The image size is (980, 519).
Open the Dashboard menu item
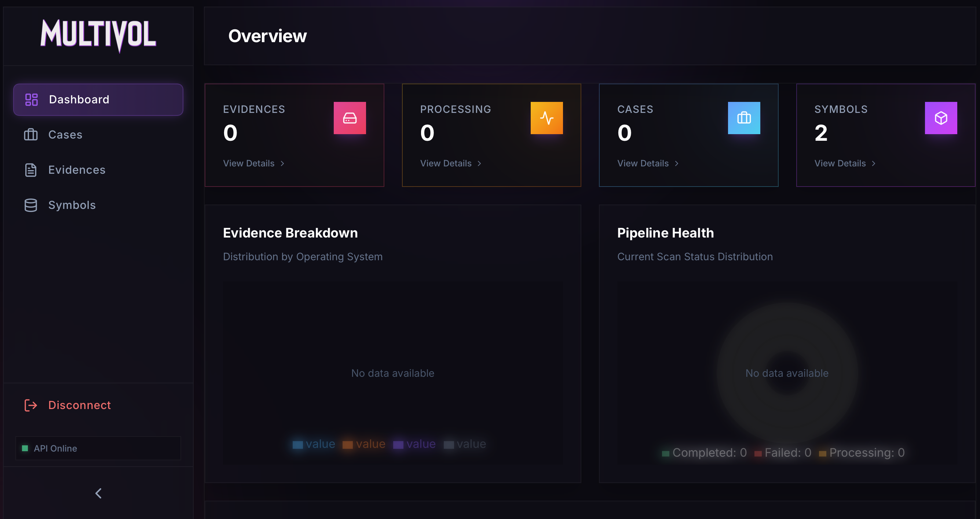coord(98,100)
